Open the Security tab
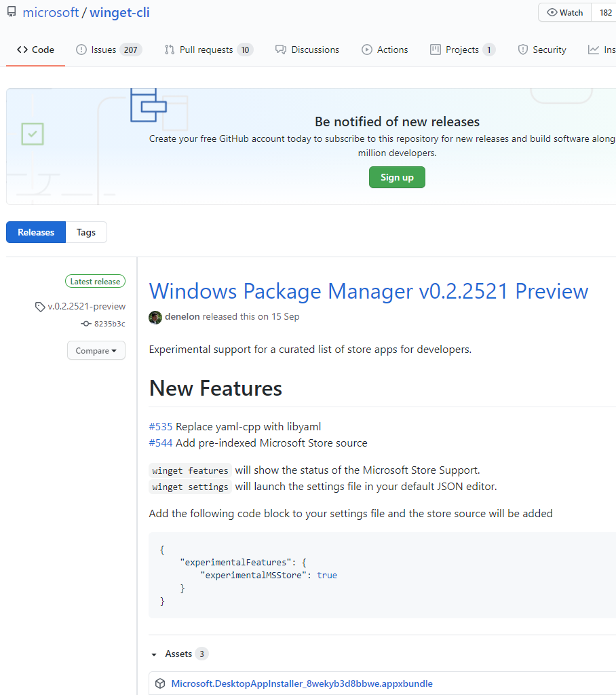 click(x=542, y=50)
